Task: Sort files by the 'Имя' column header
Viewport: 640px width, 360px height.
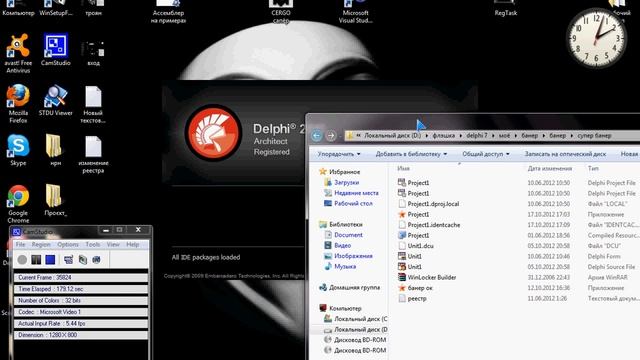Action: (403, 168)
